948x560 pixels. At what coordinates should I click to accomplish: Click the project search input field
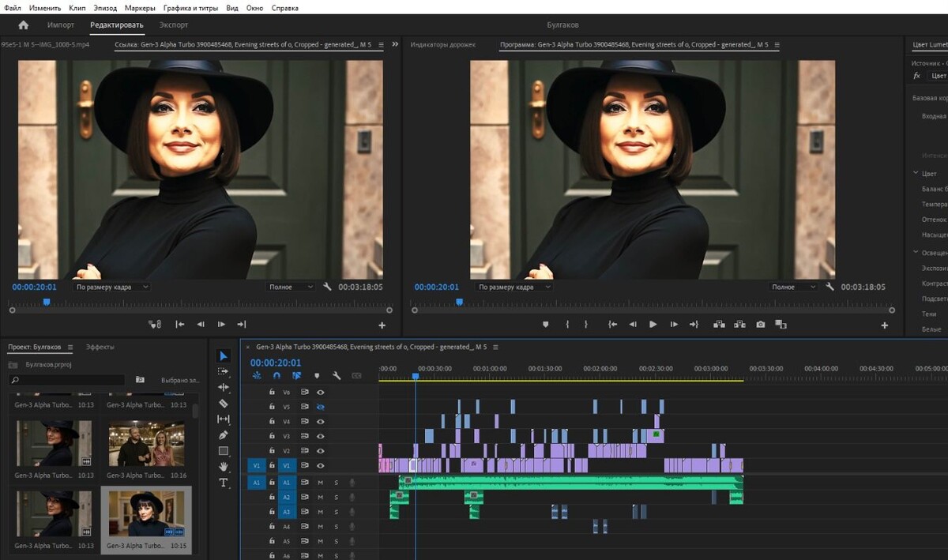point(66,380)
